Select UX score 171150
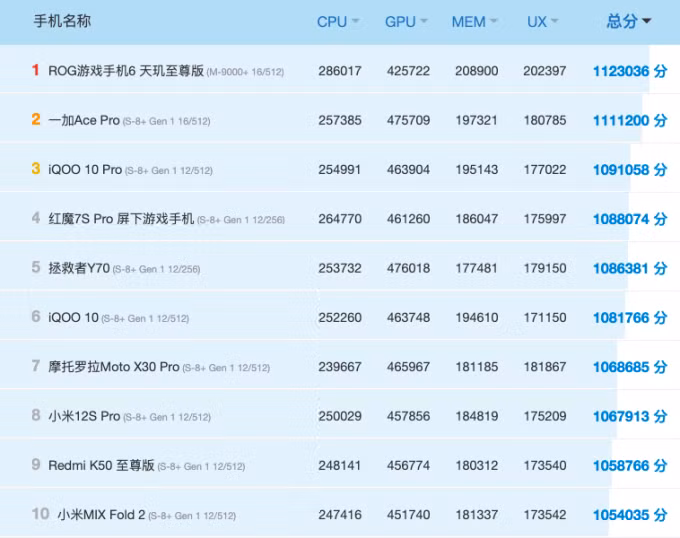 (544, 318)
